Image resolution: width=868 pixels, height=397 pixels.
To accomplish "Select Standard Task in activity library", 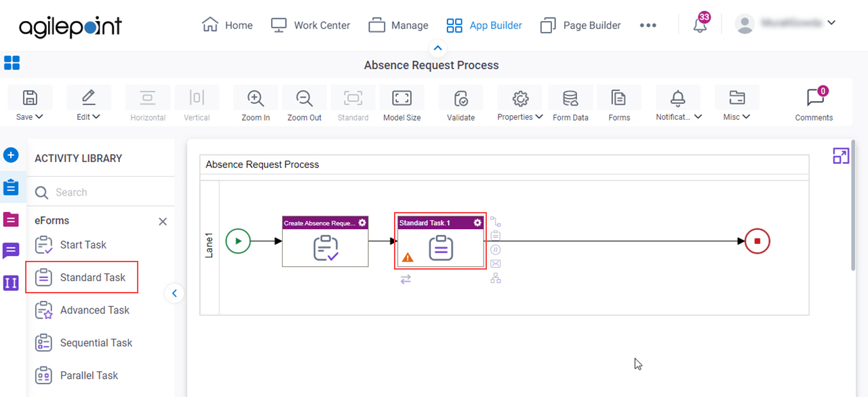I will (x=82, y=277).
